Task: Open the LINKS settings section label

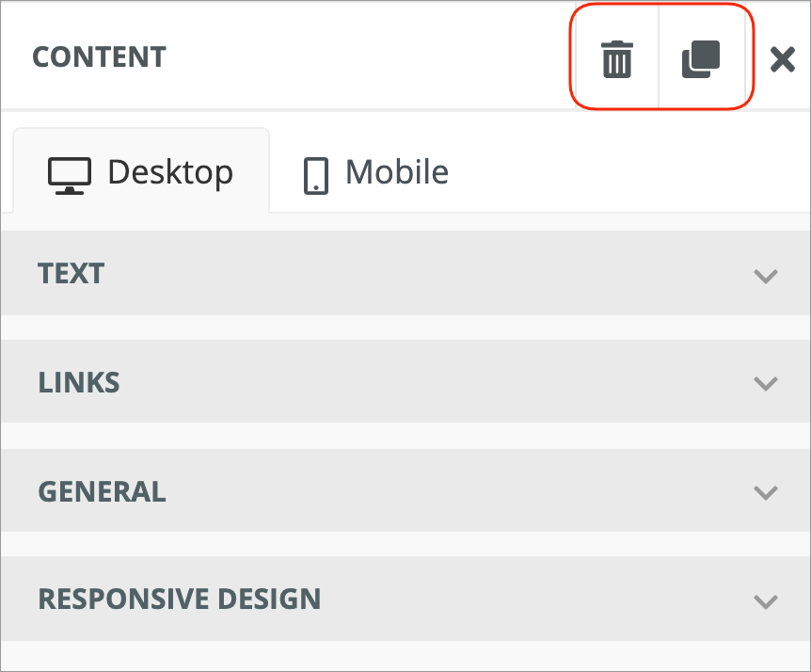Action: pos(79,382)
